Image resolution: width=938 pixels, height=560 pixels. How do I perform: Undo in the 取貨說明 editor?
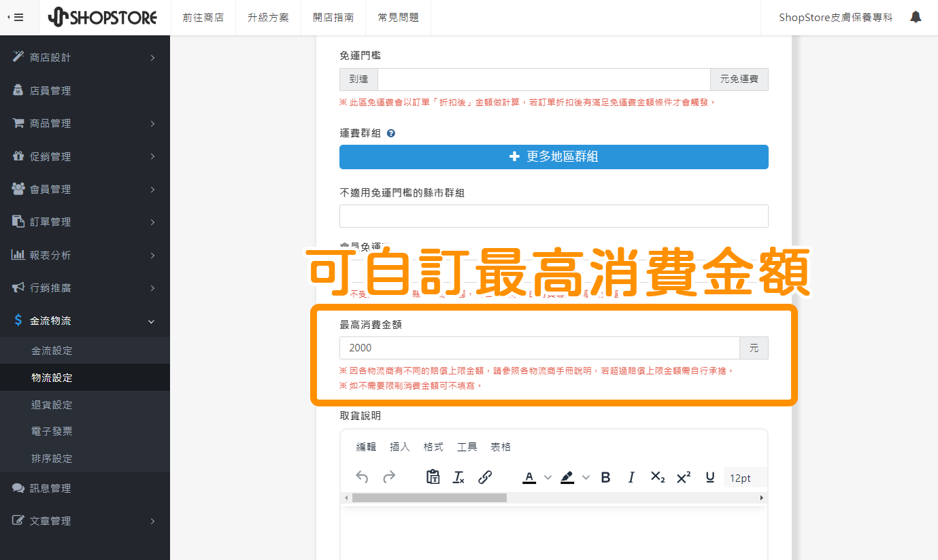pos(362,477)
